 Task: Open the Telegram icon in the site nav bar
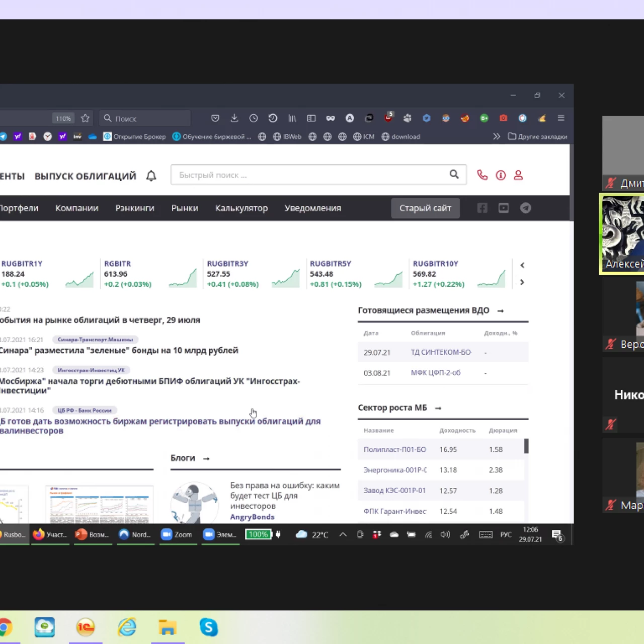[x=526, y=208]
